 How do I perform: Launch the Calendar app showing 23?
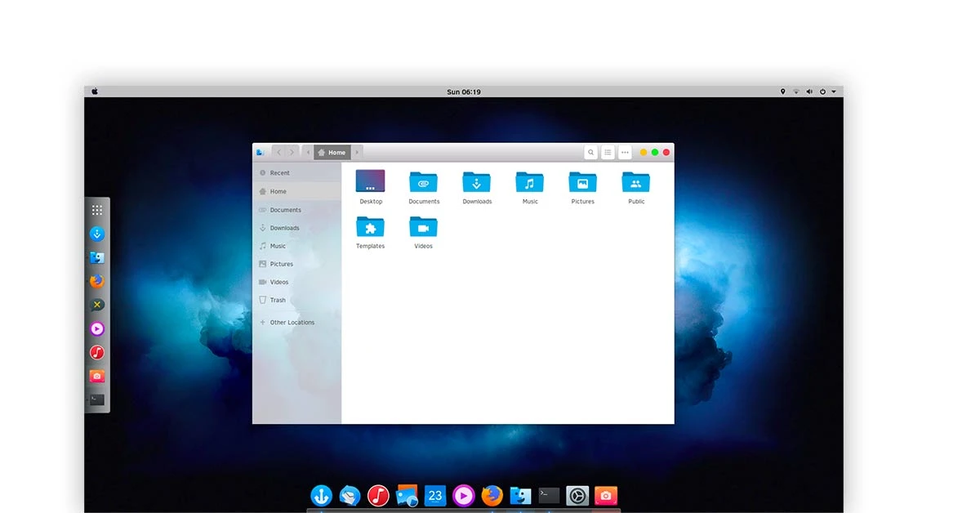[434, 495]
